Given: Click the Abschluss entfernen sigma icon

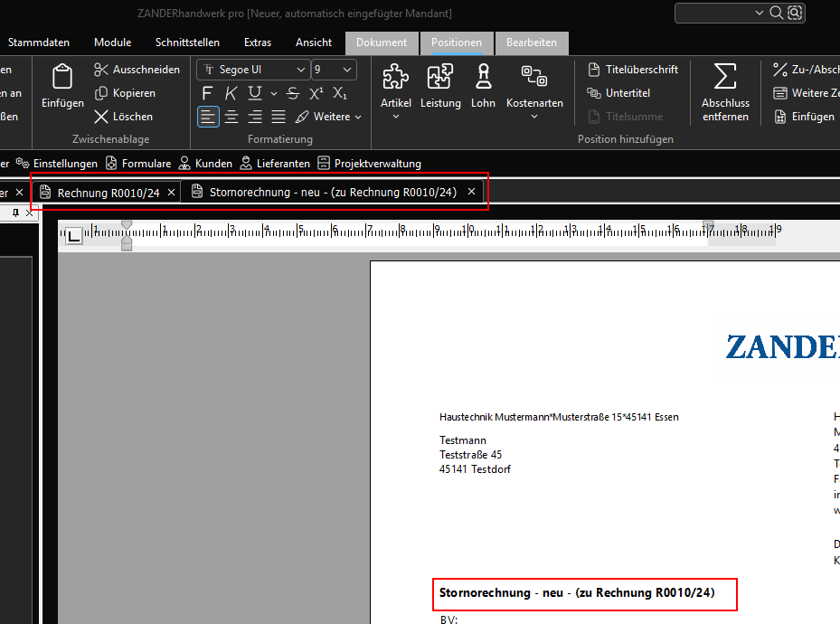Looking at the screenshot, I should coord(725,77).
